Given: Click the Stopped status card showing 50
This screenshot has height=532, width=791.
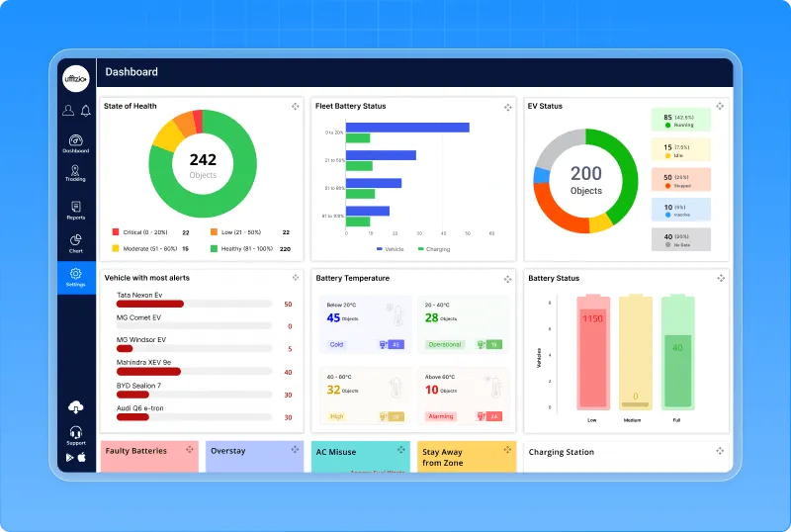Looking at the screenshot, I should tap(680, 180).
